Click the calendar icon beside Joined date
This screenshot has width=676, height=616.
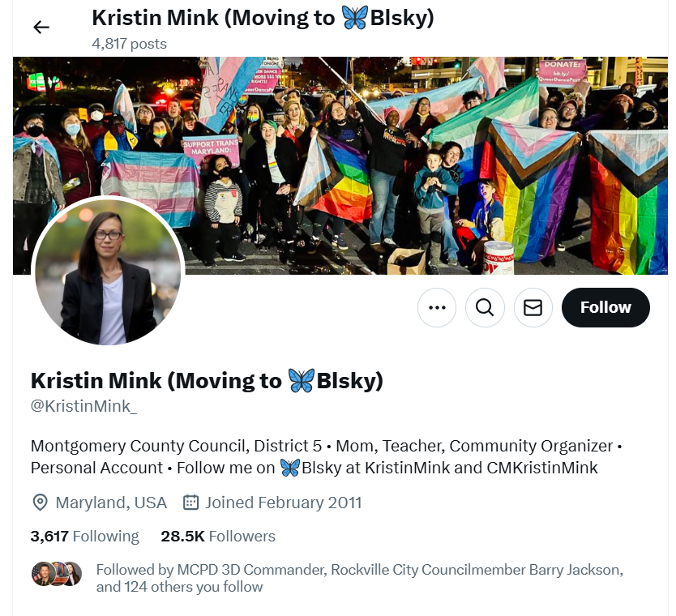point(190,503)
